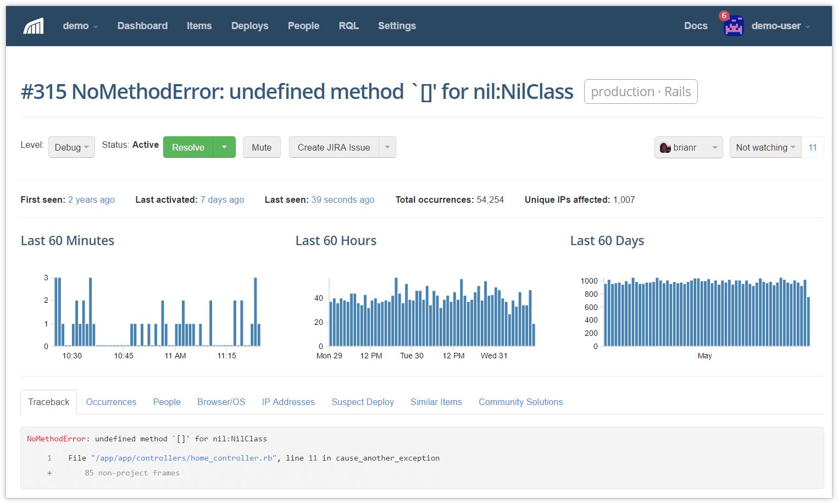
Task: Click the red notification badge
Action: (x=724, y=16)
